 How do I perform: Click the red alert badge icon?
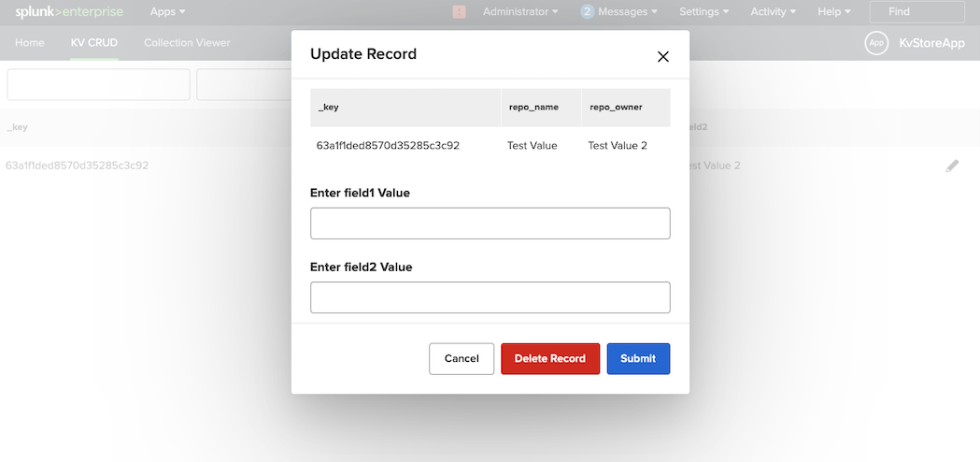pos(459,12)
